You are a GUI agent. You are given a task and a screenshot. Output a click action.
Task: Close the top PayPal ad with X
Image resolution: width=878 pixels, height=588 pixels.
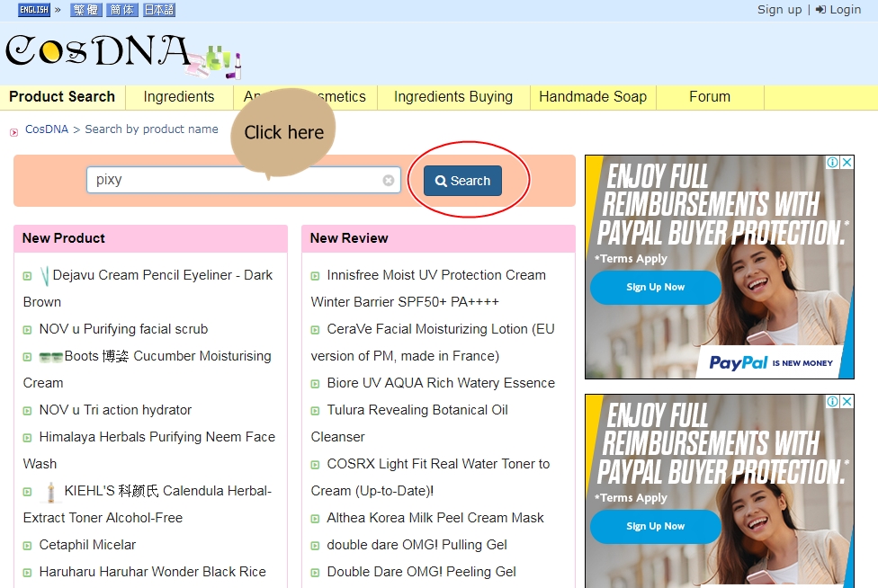point(847,162)
